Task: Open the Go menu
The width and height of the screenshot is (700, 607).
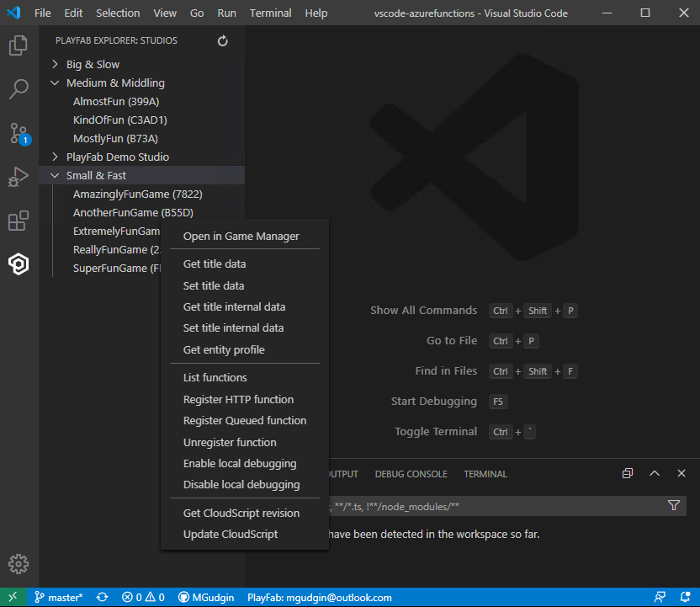Action: click(x=197, y=13)
